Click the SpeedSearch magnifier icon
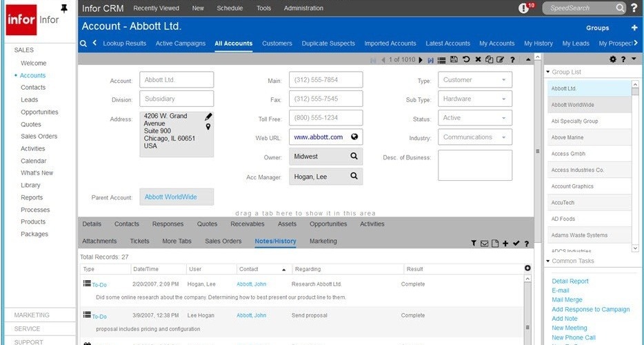Viewport: 644px width, 345px height. click(x=620, y=8)
